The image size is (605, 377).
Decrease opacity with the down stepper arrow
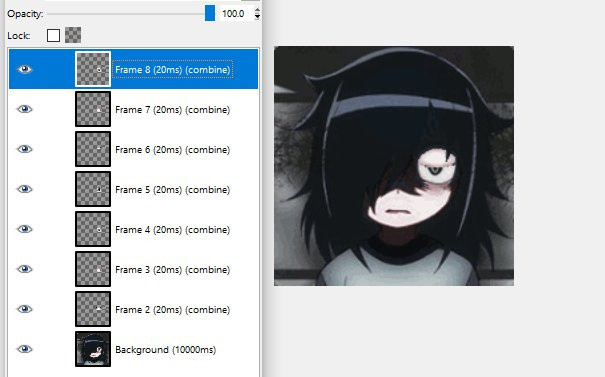[x=257, y=17]
